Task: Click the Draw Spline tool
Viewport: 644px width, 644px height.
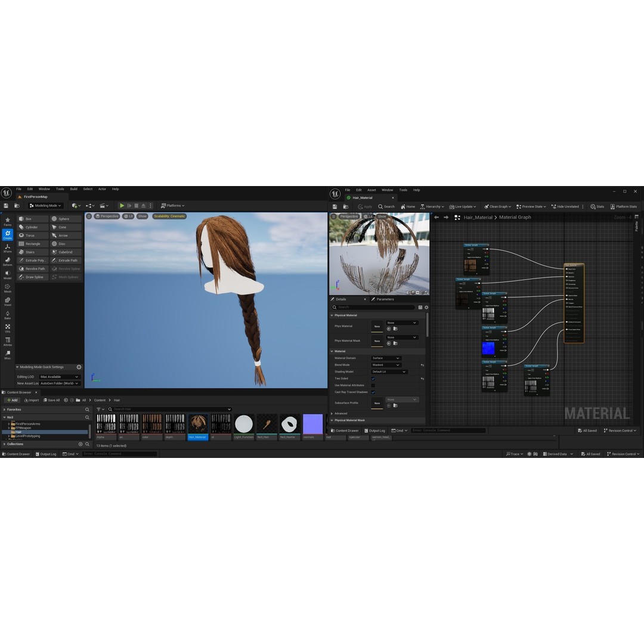Action: coord(36,277)
